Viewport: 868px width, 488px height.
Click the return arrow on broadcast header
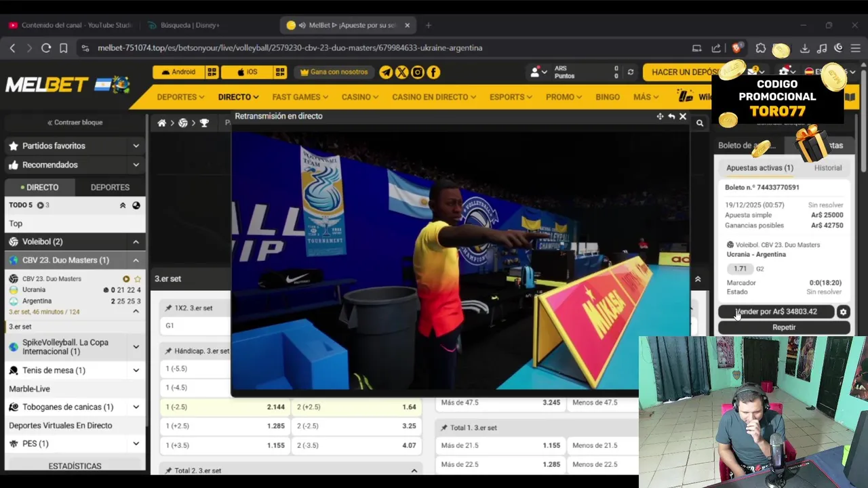(671, 117)
